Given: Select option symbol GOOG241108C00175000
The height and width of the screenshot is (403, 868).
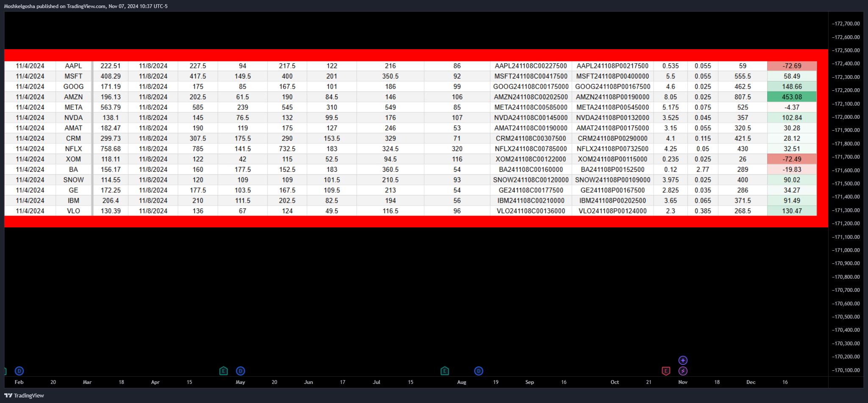Looking at the screenshot, I should (x=531, y=87).
